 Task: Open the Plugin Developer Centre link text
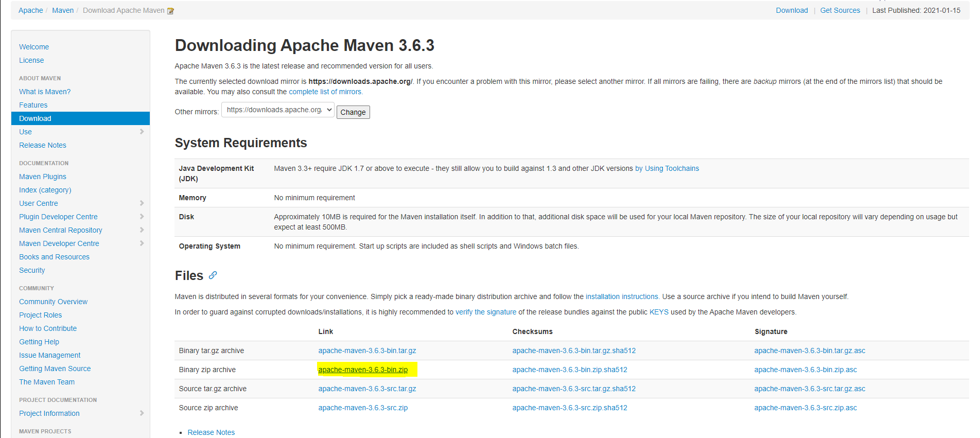58,217
